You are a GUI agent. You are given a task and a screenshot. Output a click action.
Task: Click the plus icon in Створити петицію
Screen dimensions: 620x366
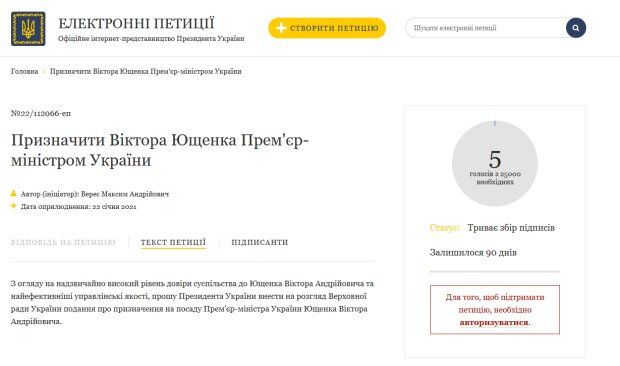pos(281,28)
